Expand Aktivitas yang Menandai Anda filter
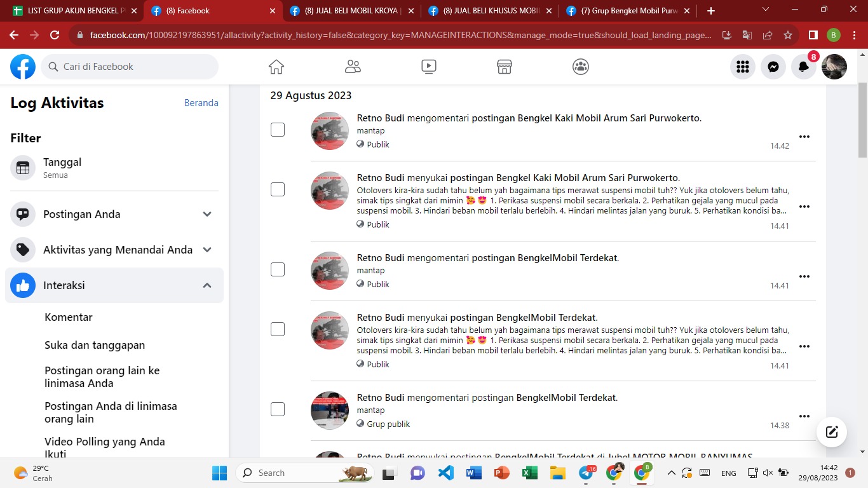Viewport: 868px width, 488px height. 114,250
